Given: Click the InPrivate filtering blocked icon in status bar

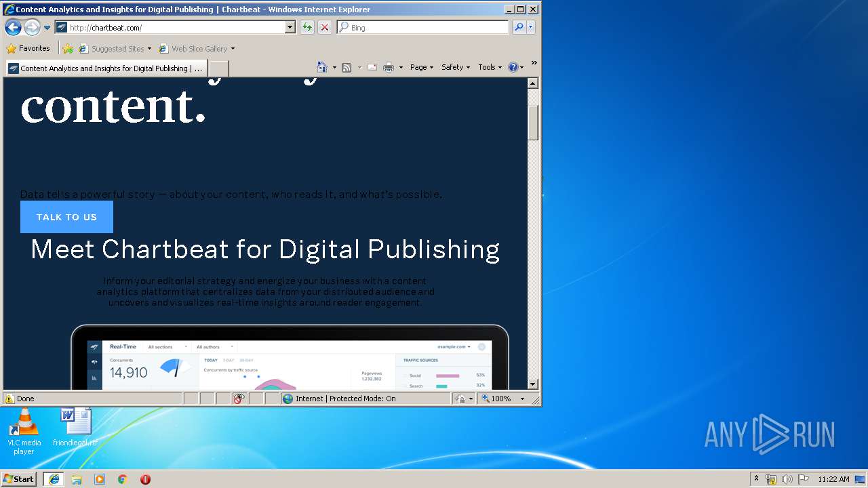Looking at the screenshot, I should coord(239,399).
